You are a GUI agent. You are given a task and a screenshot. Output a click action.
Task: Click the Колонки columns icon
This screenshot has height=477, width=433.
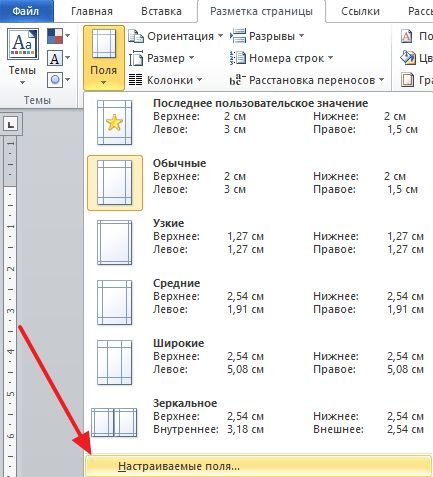(x=135, y=80)
